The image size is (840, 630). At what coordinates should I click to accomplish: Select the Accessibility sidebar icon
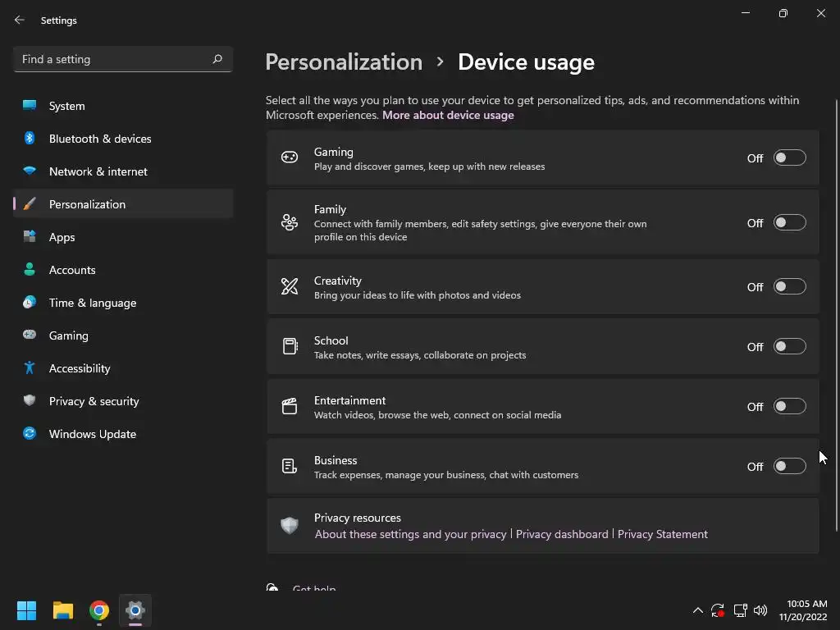click(x=30, y=368)
